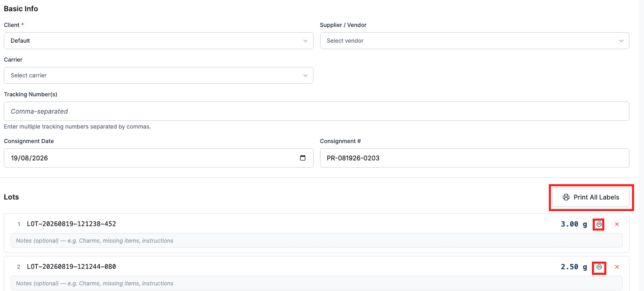The width and height of the screenshot is (644, 291).
Task: Click the 2.50 g weight value
Action: tap(574, 267)
